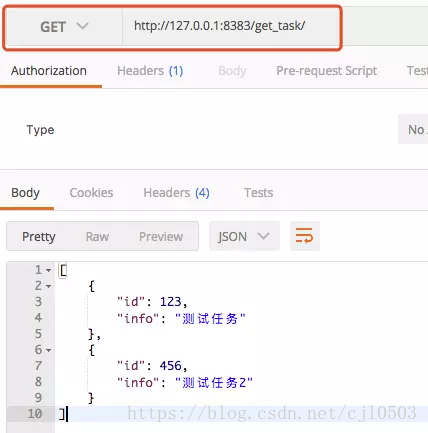
Task: Click the "info" key on line 8
Action: (139, 382)
